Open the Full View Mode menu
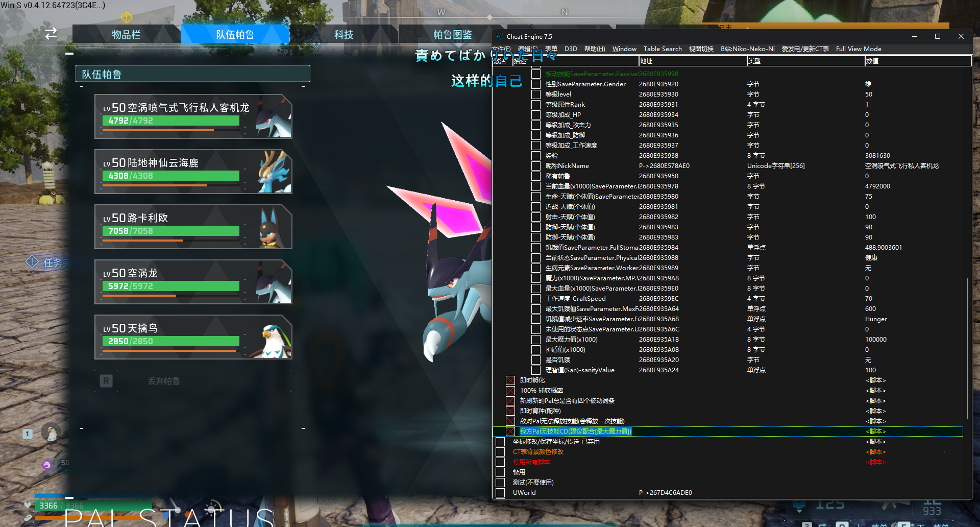The width and height of the screenshot is (980, 527). pyautogui.click(x=859, y=49)
